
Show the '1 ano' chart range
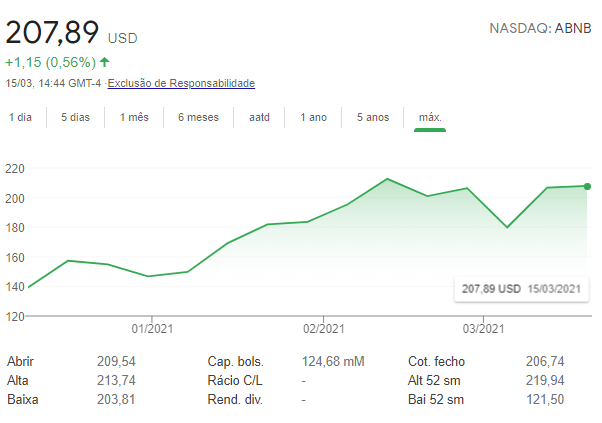[313, 118]
